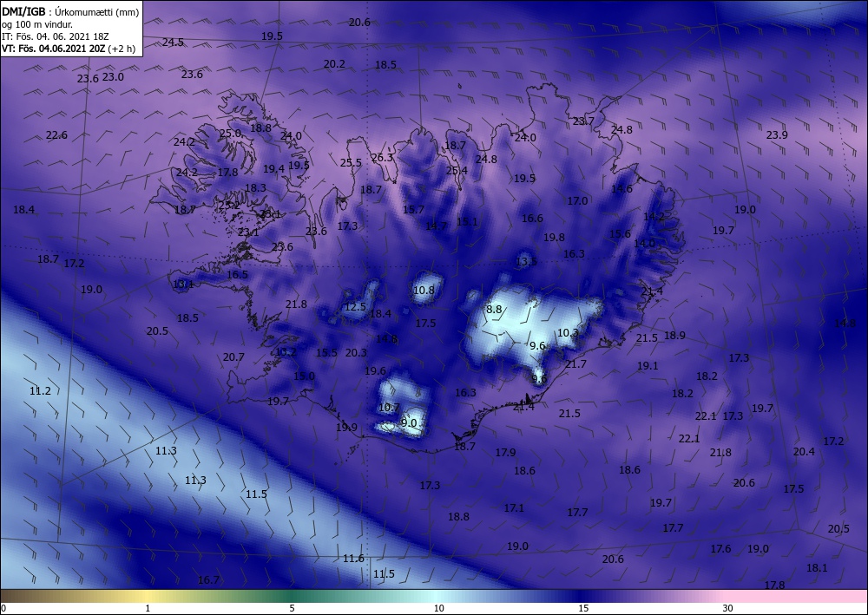Screen dimensions: 868x615
Task: Click the map value "21.7"
Action: pyautogui.click(x=575, y=364)
